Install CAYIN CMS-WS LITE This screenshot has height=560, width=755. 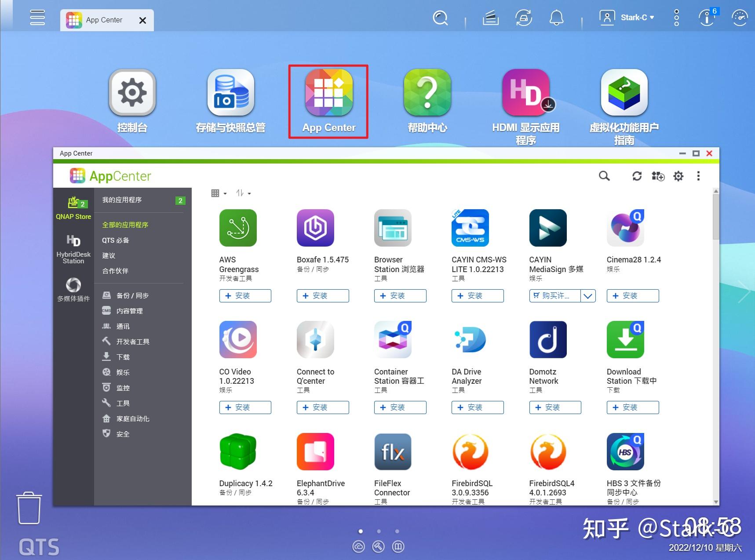click(478, 296)
